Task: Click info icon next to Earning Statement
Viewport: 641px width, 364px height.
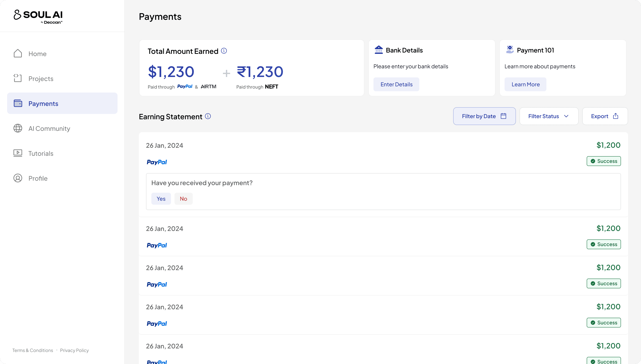Action: (x=208, y=116)
